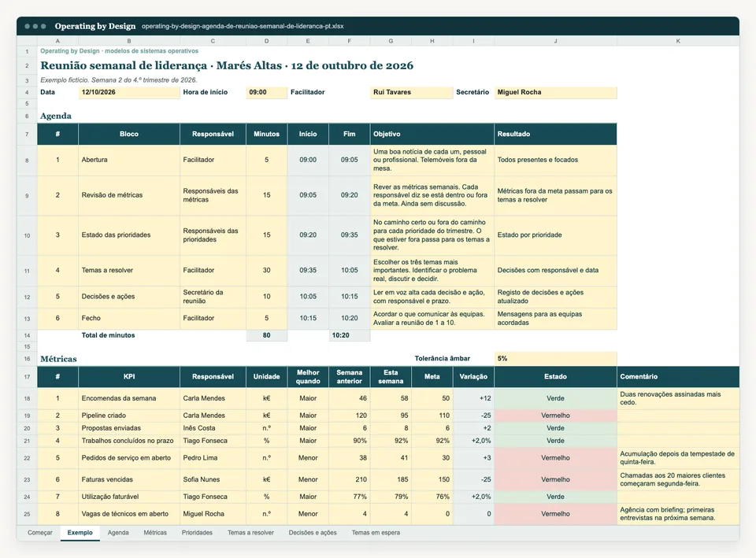Open the Temas em espera tab
756x558 pixels.
click(376, 533)
